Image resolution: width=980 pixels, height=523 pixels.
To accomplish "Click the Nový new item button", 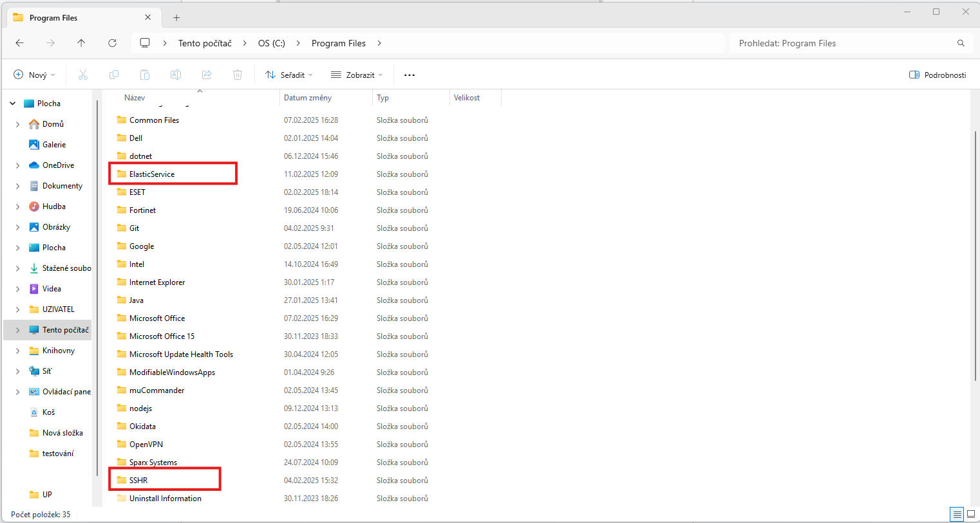I will tap(35, 75).
